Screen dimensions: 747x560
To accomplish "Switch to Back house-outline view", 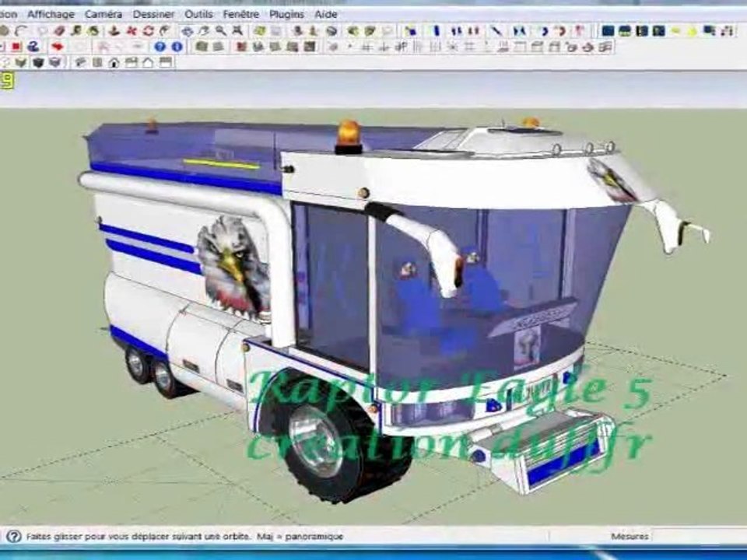I will coord(148,62).
